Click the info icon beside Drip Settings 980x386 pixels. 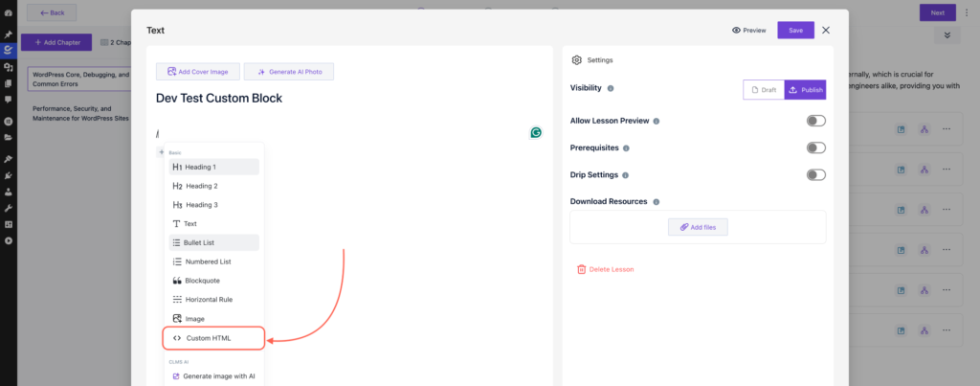pos(626,175)
